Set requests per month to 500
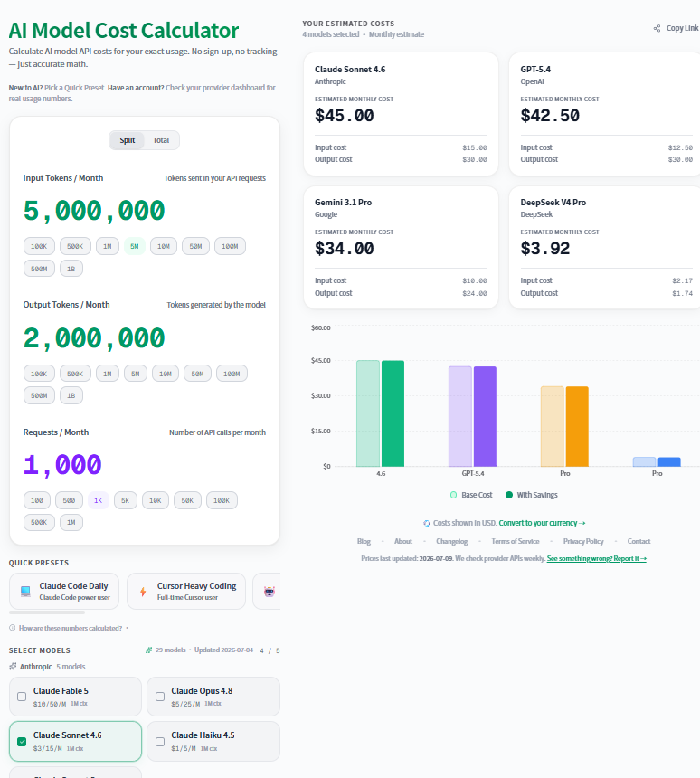This screenshot has width=700, height=778. pos(69,500)
